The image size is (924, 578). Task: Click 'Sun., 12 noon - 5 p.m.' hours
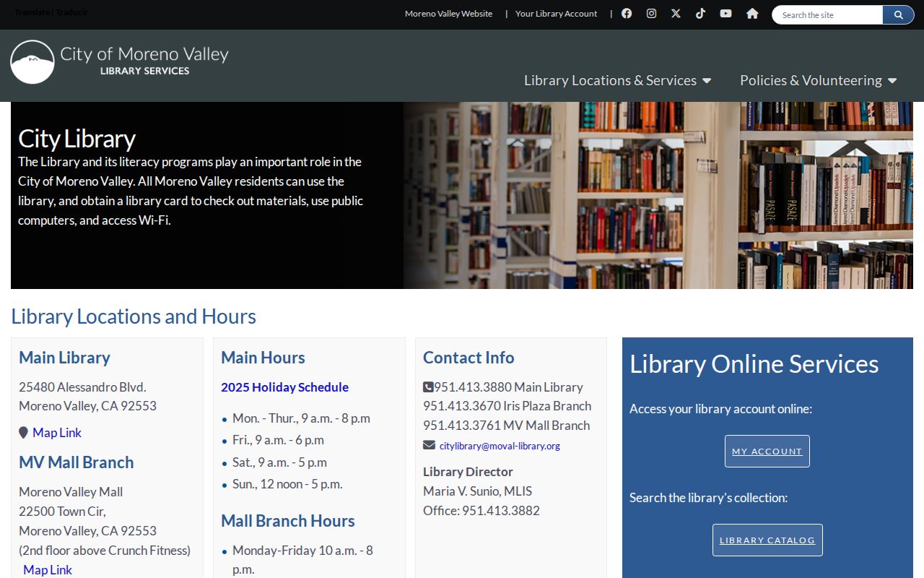point(287,484)
